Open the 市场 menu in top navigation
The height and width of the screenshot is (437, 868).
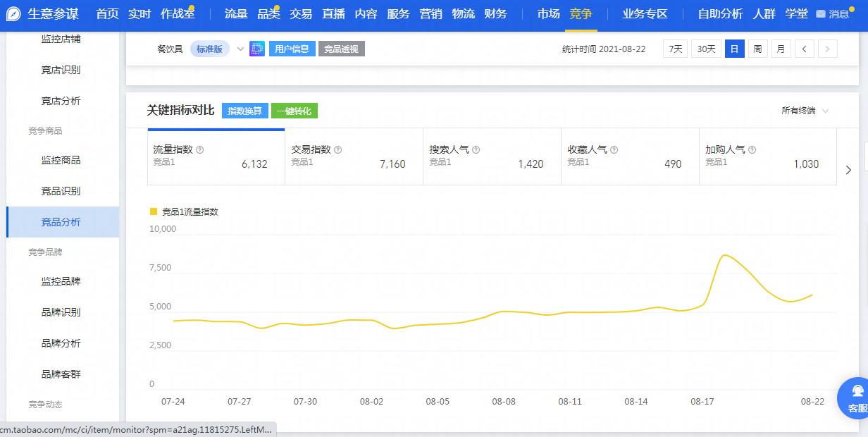click(548, 13)
